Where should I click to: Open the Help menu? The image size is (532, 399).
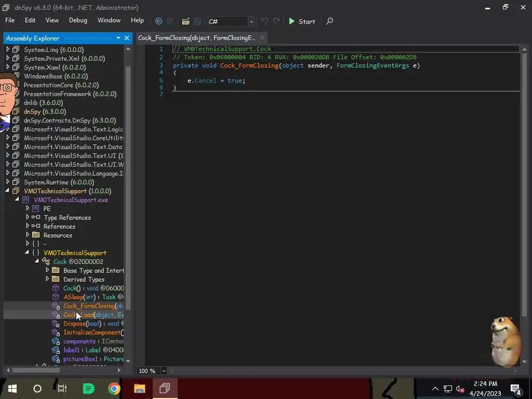137,20
